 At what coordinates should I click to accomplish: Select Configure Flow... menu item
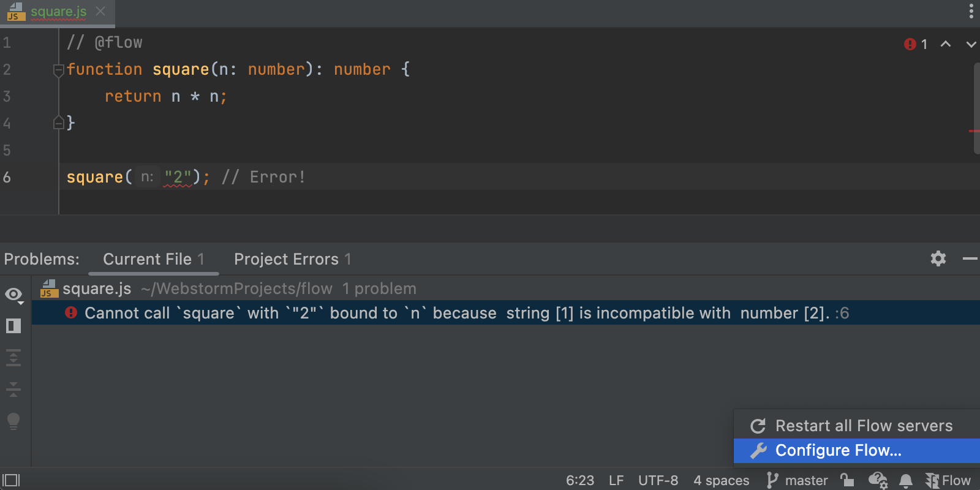(838, 450)
